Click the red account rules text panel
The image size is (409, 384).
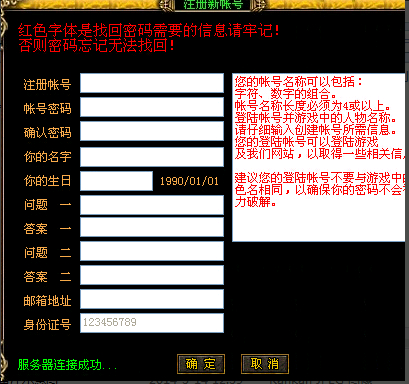tap(319, 157)
